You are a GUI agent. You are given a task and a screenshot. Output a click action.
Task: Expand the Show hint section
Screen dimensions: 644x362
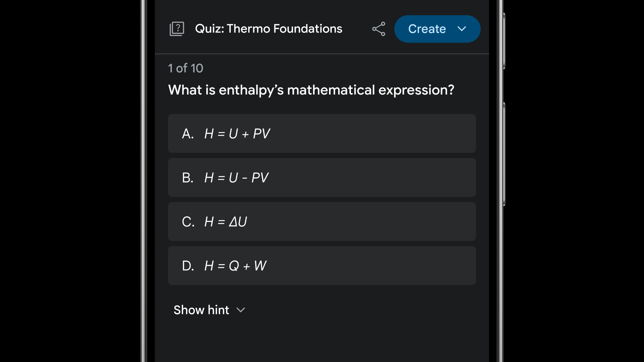pyautogui.click(x=209, y=310)
